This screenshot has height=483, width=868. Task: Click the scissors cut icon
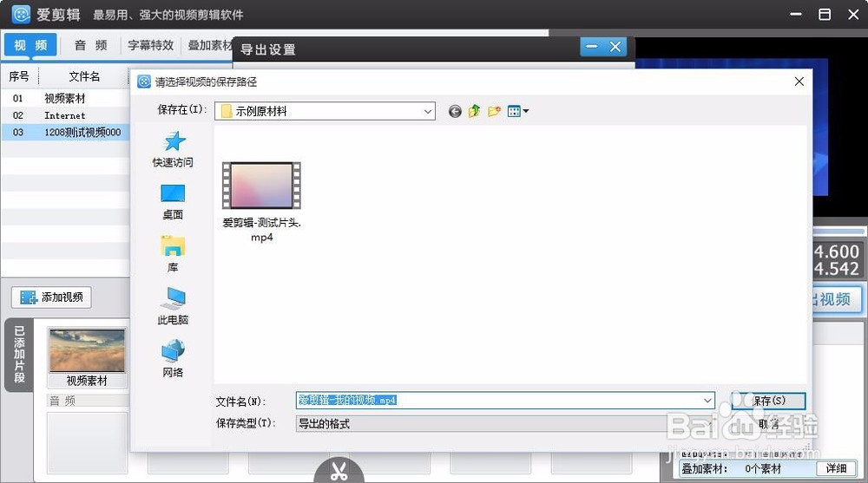tap(339, 470)
